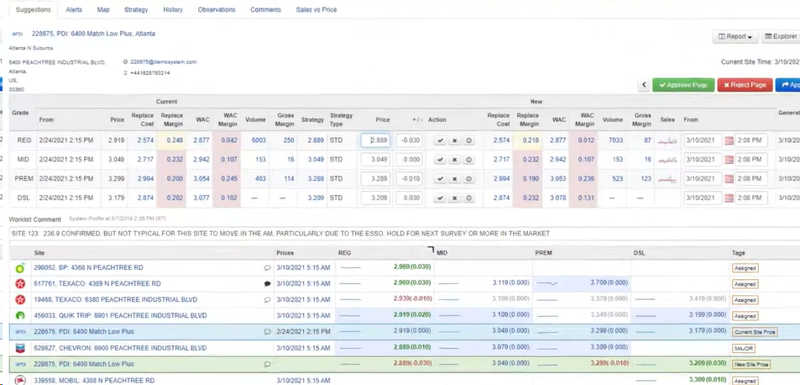The height and width of the screenshot is (385, 800).
Task: Open calendar picker for REG From date
Action: (729, 141)
